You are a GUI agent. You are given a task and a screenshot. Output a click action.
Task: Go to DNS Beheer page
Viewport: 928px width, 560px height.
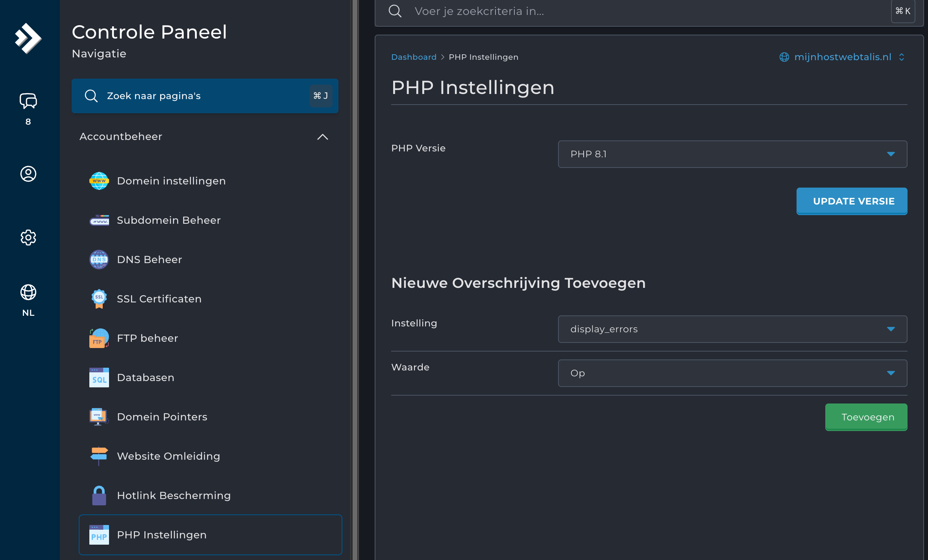(x=211, y=260)
